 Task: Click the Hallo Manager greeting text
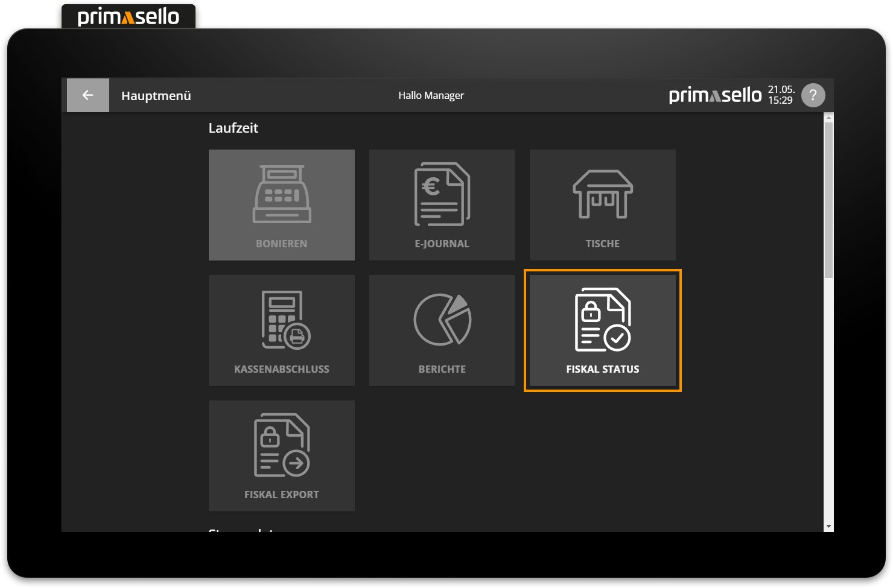tap(430, 95)
